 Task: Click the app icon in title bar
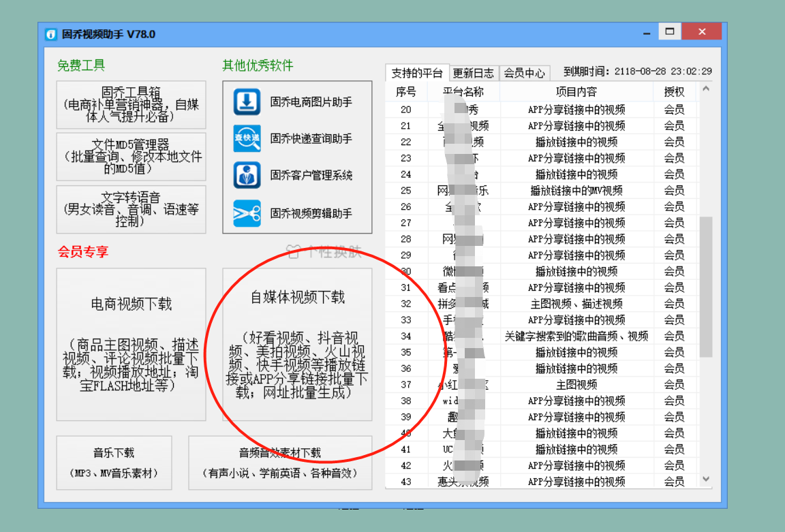point(50,34)
